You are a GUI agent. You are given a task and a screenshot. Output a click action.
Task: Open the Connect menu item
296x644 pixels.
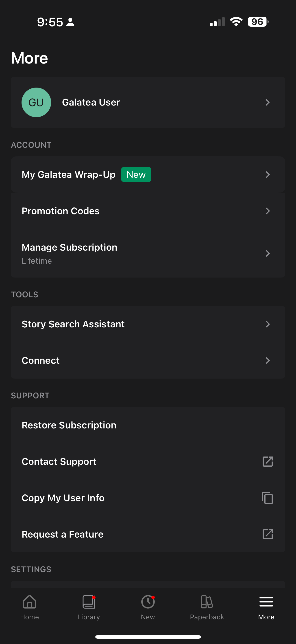tap(41, 360)
